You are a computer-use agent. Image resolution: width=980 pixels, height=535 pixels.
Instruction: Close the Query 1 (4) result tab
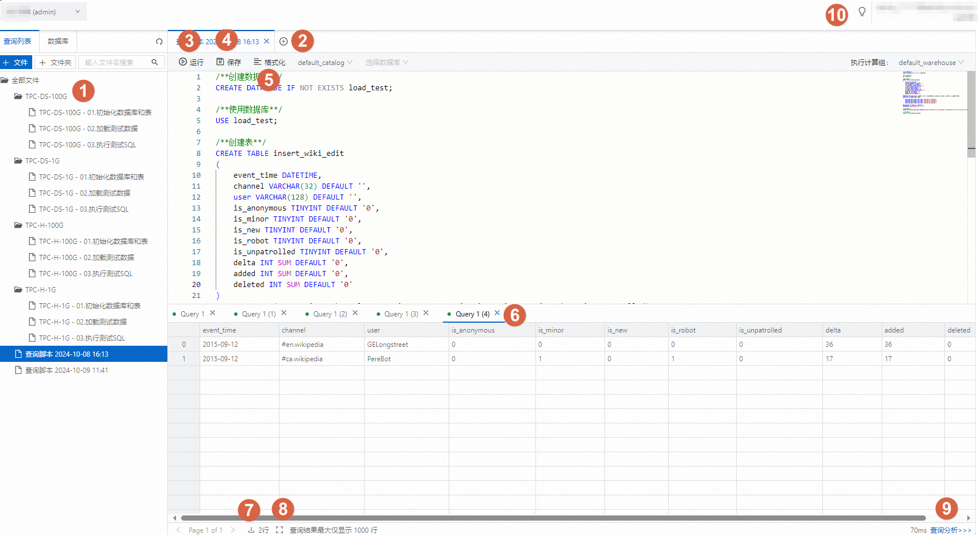[x=497, y=313]
